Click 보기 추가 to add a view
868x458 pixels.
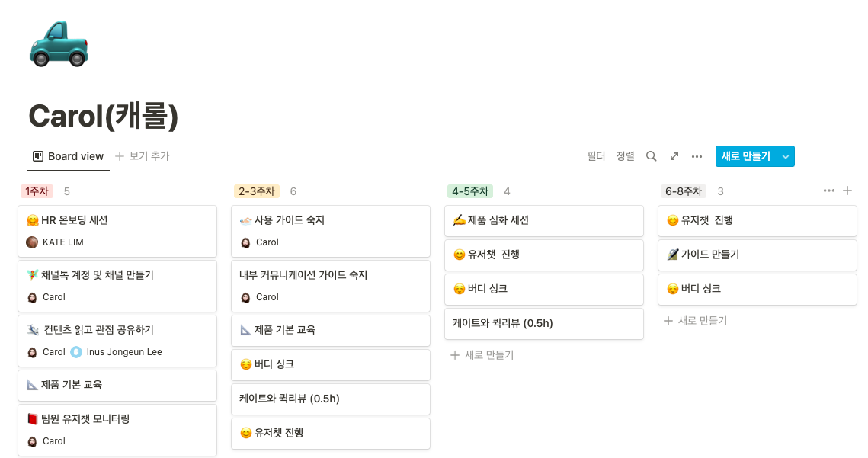click(143, 156)
